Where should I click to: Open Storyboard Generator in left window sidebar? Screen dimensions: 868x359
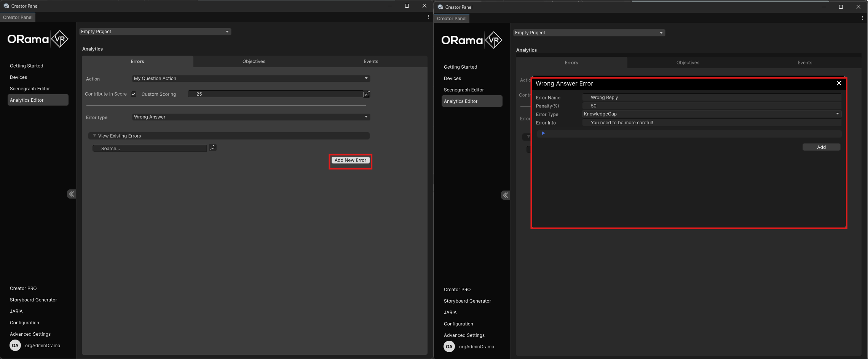tap(34, 300)
